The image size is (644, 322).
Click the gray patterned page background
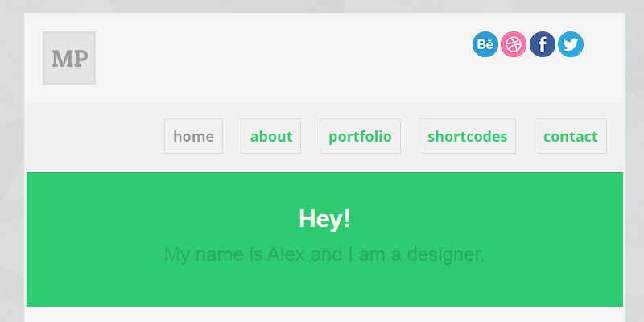11,161
